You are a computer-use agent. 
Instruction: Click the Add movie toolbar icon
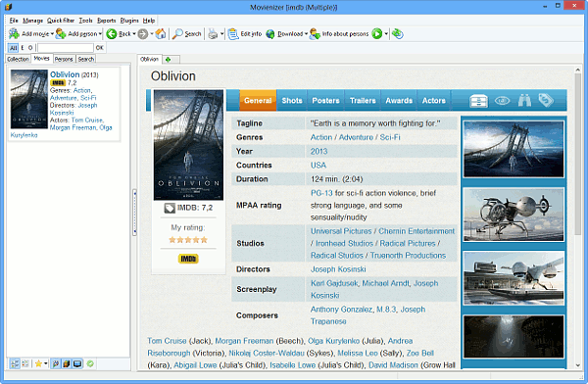click(14, 33)
